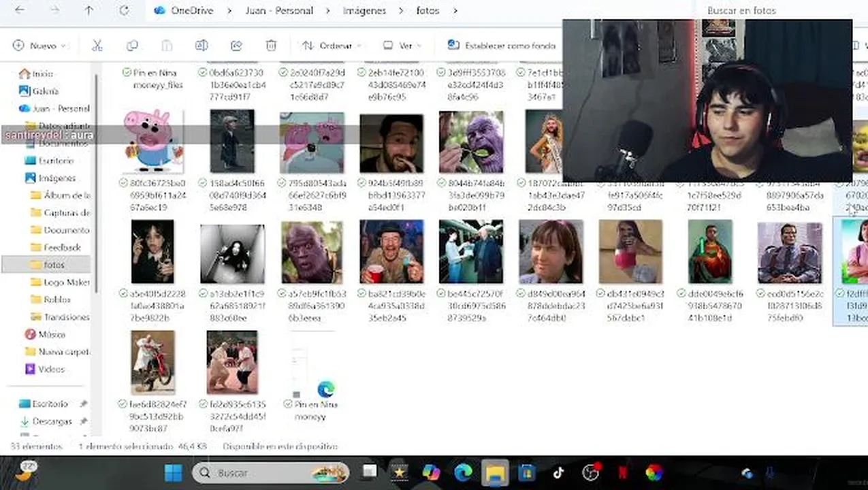Screen dimensions: 868x490
Task: Click the Share icon in toolbar
Action: pyautogui.click(x=236, y=46)
